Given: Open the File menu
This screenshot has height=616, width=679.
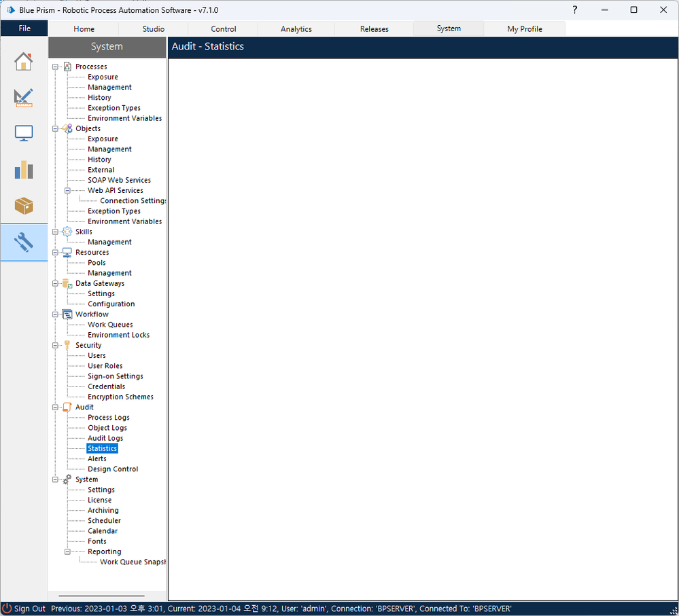Looking at the screenshot, I should (x=24, y=28).
